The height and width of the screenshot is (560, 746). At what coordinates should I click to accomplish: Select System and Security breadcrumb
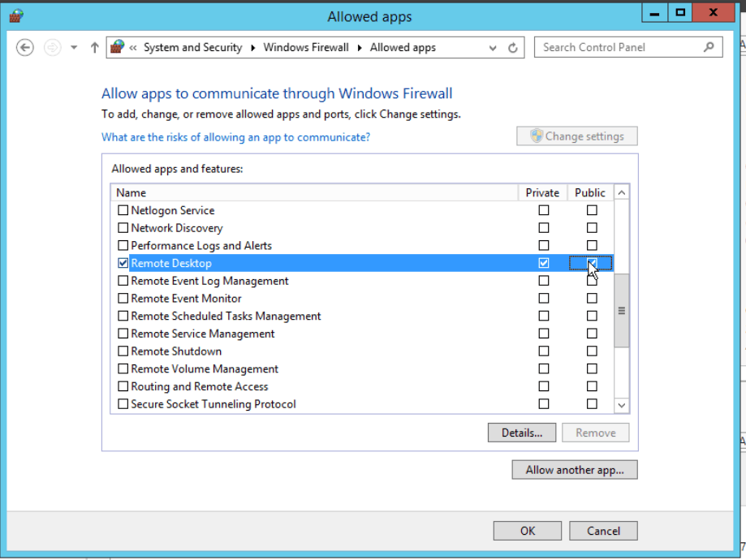click(x=192, y=48)
